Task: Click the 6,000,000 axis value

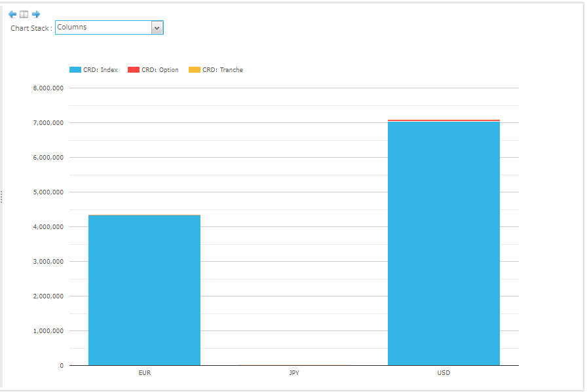Action: click(48, 158)
